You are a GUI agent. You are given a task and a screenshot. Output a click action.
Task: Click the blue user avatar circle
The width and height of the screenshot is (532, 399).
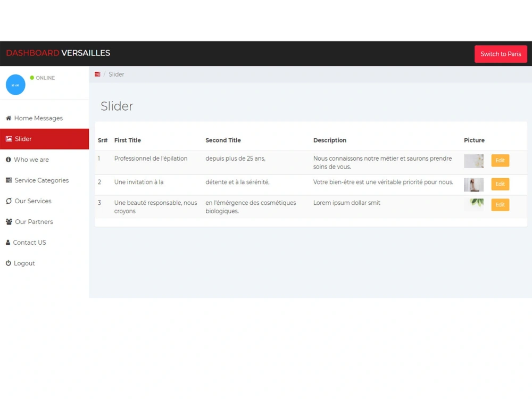pyautogui.click(x=15, y=85)
